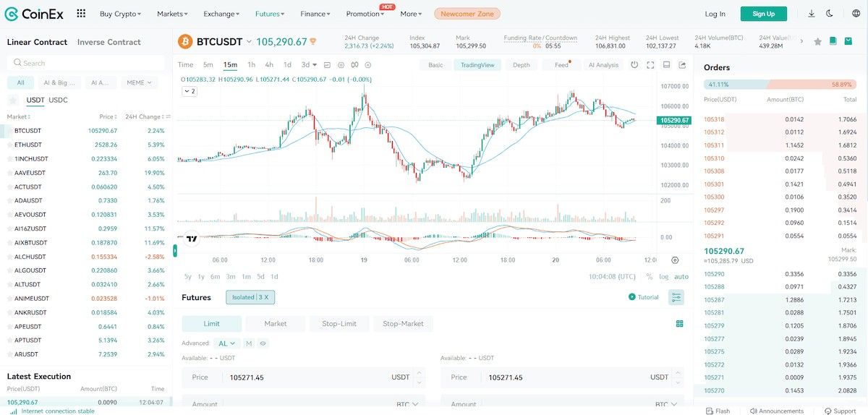Click the download app icon

(x=812, y=14)
